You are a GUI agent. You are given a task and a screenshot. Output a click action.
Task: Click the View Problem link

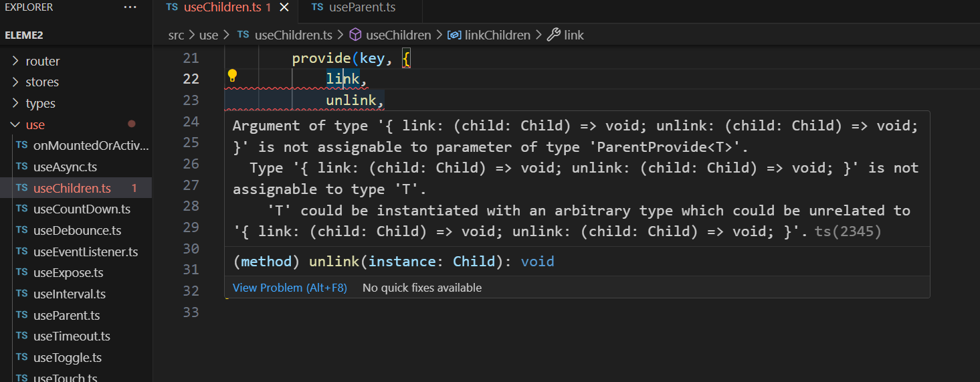(x=290, y=288)
